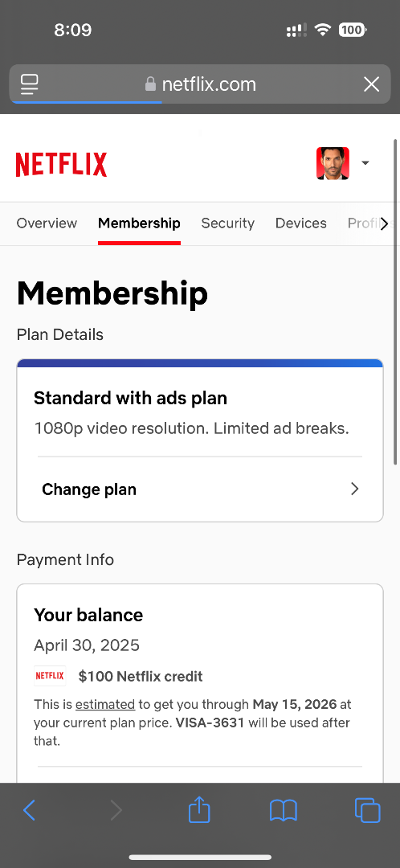This screenshot has height=868, width=400.
Task: Tap the small Netflix credit logo
Action: pos(50,676)
